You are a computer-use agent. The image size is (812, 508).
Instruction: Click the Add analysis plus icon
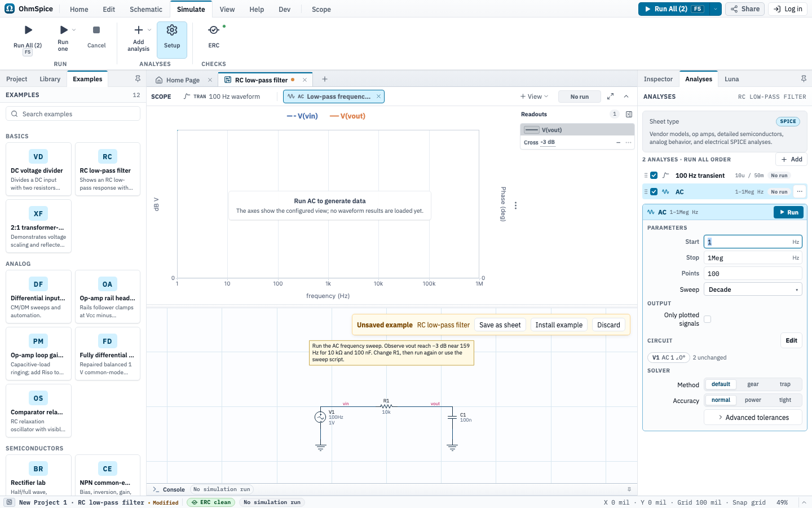pos(138,30)
